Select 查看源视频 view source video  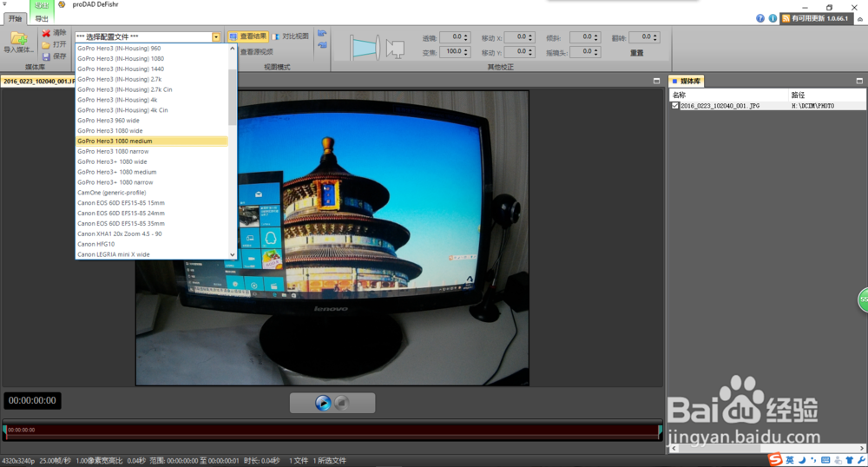[256, 51]
